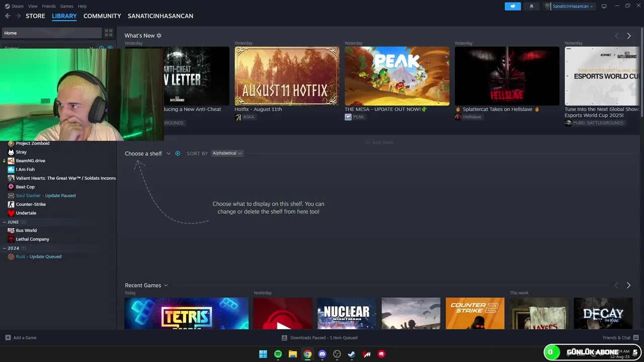Open the Help menu
644x362 pixels.
pos(82,6)
